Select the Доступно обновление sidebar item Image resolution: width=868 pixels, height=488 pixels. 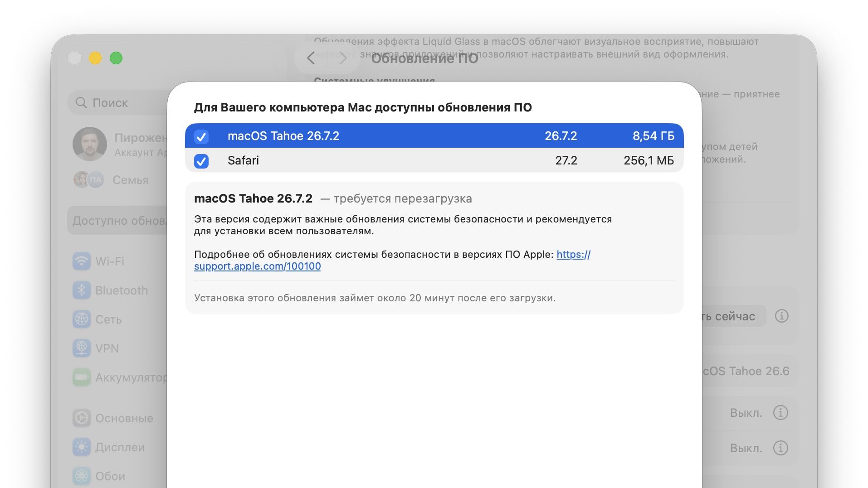click(x=118, y=221)
